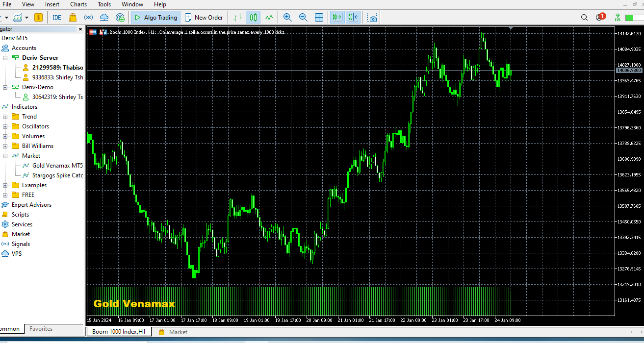This screenshot has height=343, width=644.
Task: Switch chart to line chart mode
Action: pyautogui.click(x=269, y=17)
